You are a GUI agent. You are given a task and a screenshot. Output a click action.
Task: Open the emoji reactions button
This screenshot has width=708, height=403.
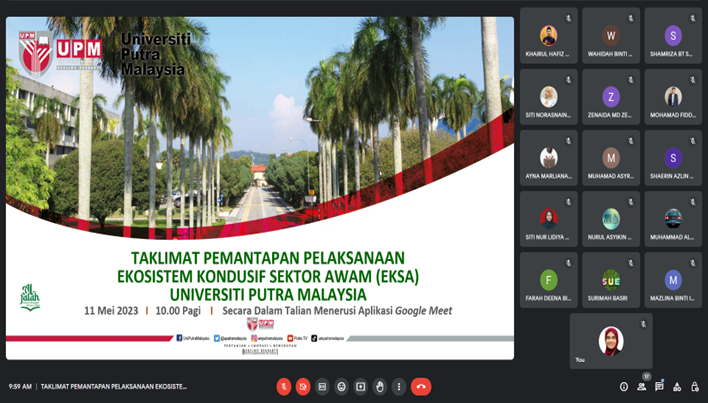click(341, 387)
